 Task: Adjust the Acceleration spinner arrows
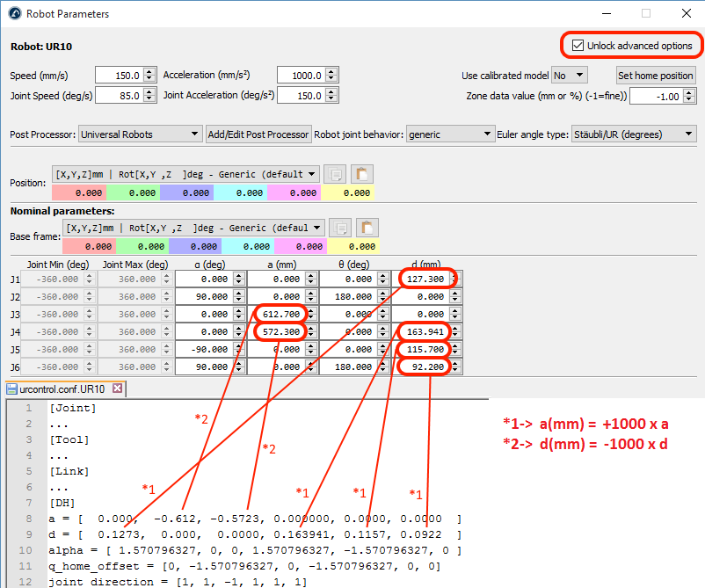pyautogui.click(x=331, y=75)
